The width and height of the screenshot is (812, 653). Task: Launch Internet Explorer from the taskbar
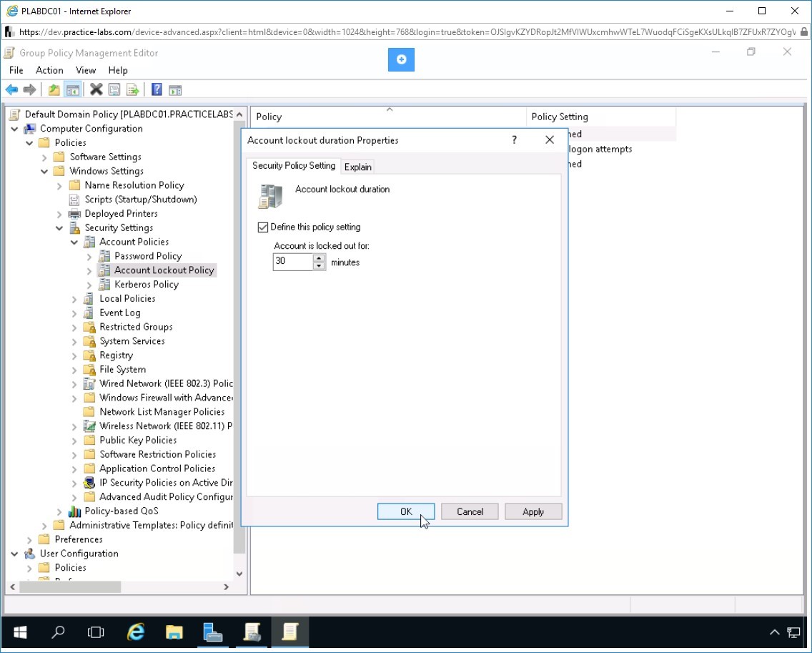click(x=136, y=632)
